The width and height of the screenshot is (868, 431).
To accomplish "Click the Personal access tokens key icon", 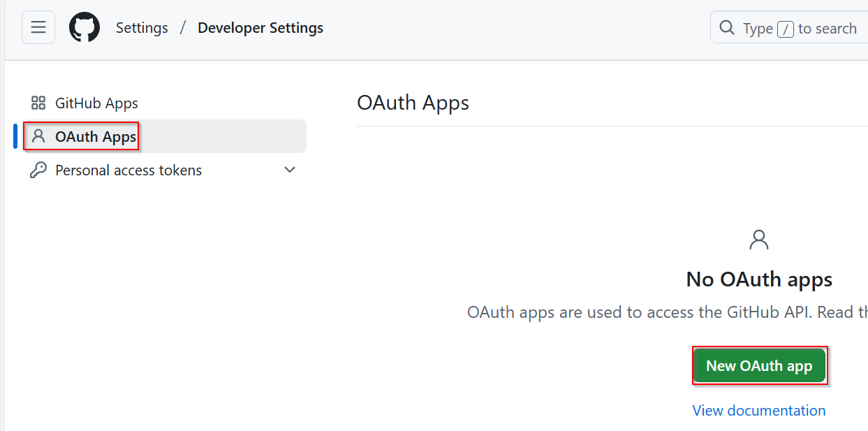I will coord(39,170).
